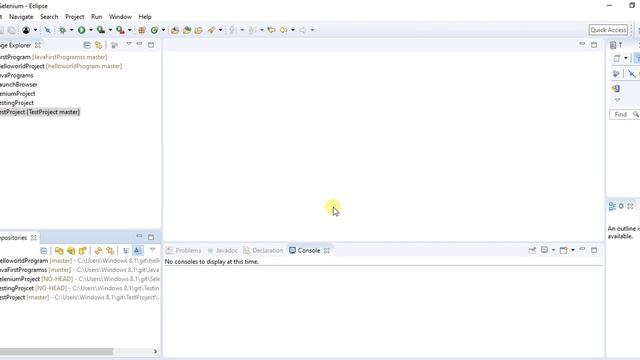Screen dimensions: 640x360
Task: Minimize the Package Explorer panel
Action: click(x=140, y=44)
